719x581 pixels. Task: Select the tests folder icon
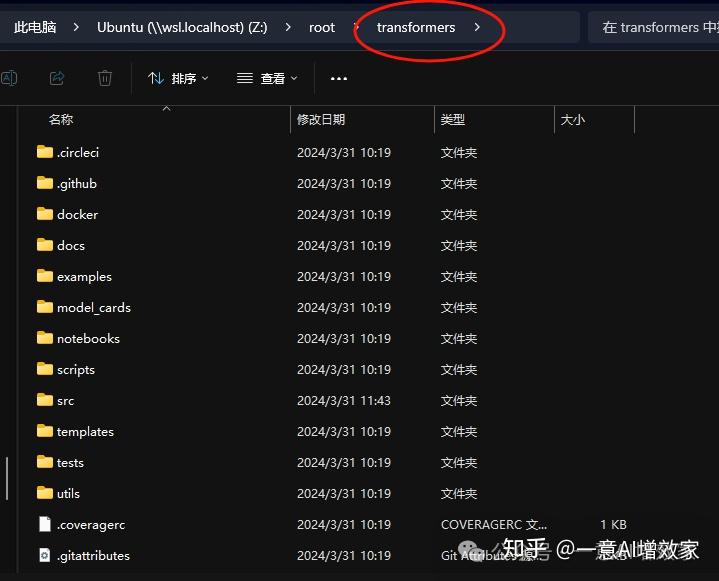point(44,462)
